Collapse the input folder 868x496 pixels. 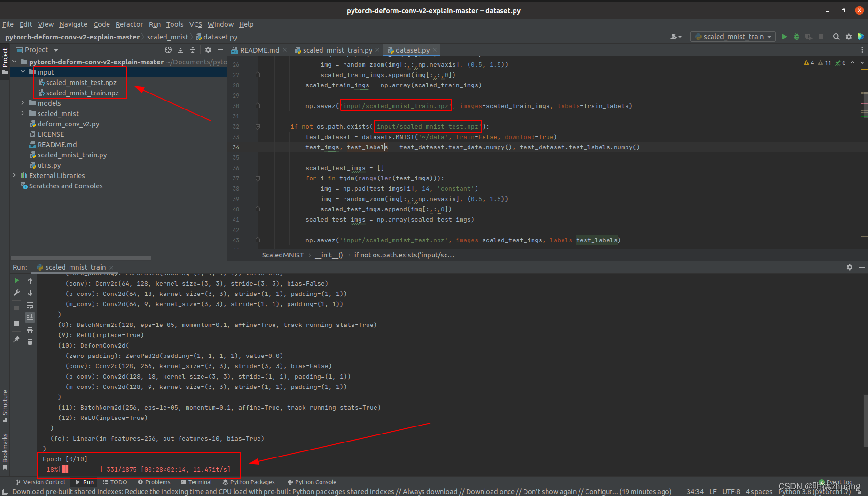(23, 72)
